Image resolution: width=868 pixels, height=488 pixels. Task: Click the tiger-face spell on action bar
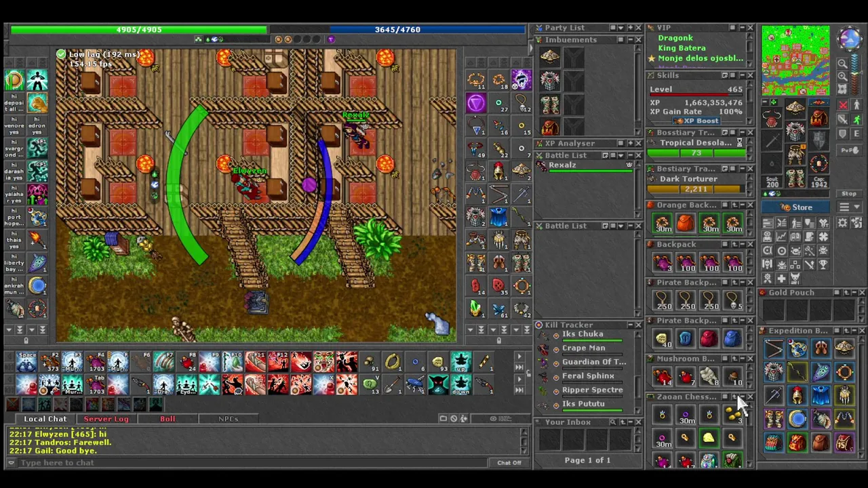tap(323, 363)
